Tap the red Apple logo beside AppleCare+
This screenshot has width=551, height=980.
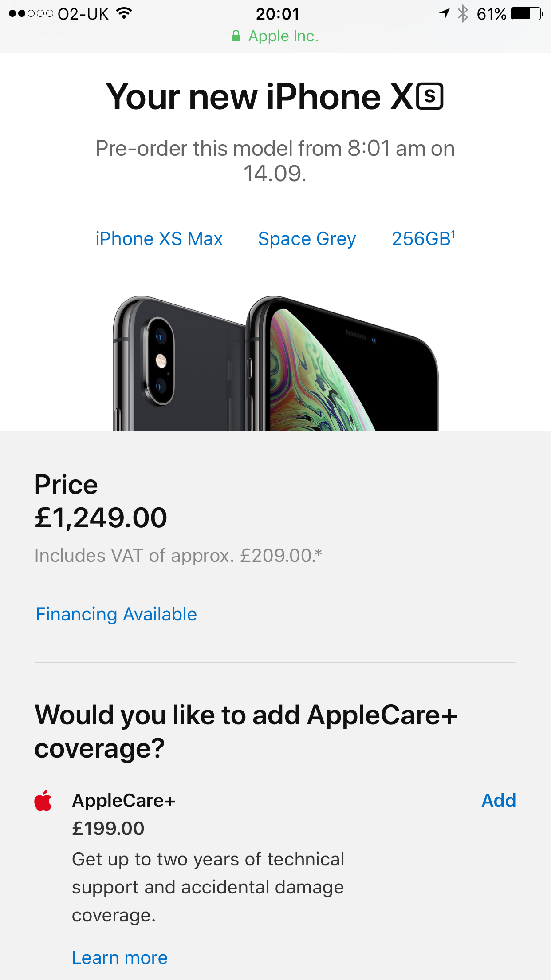43,801
